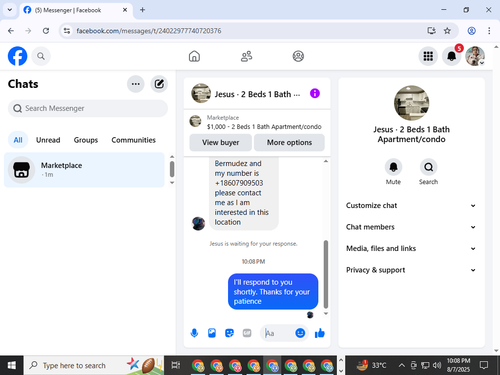
Task: Open Chats options three-dots button
Action: click(136, 84)
